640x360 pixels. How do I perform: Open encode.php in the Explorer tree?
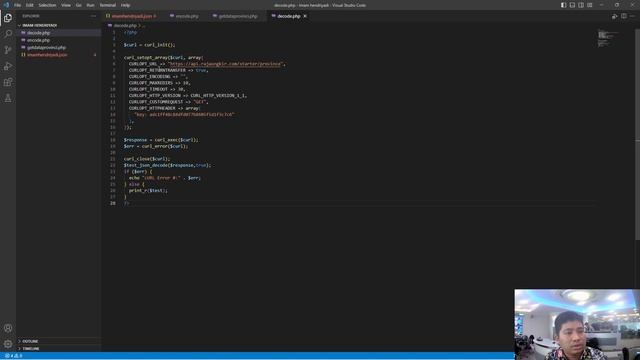click(38, 40)
